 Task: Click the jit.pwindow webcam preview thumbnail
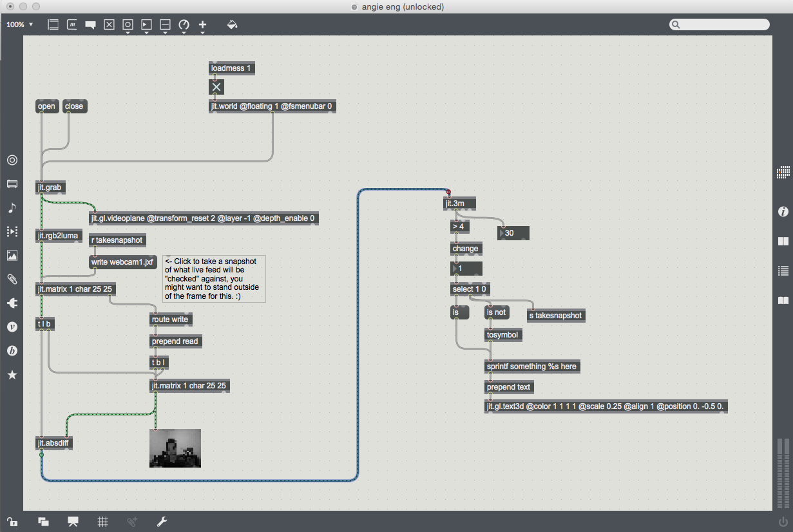[x=175, y=448]
